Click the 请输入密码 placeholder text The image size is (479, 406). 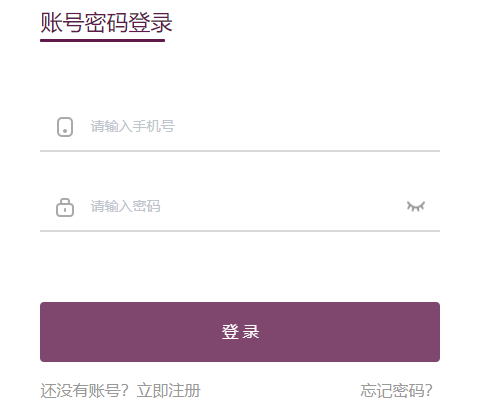click(126, 206)
